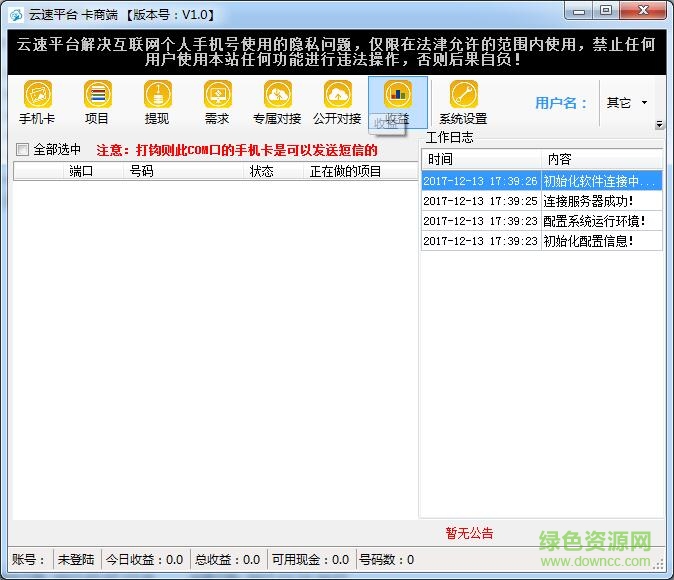Expand the toolbar overflow arrow
This screenshot has height=580, width=674.
659,125
